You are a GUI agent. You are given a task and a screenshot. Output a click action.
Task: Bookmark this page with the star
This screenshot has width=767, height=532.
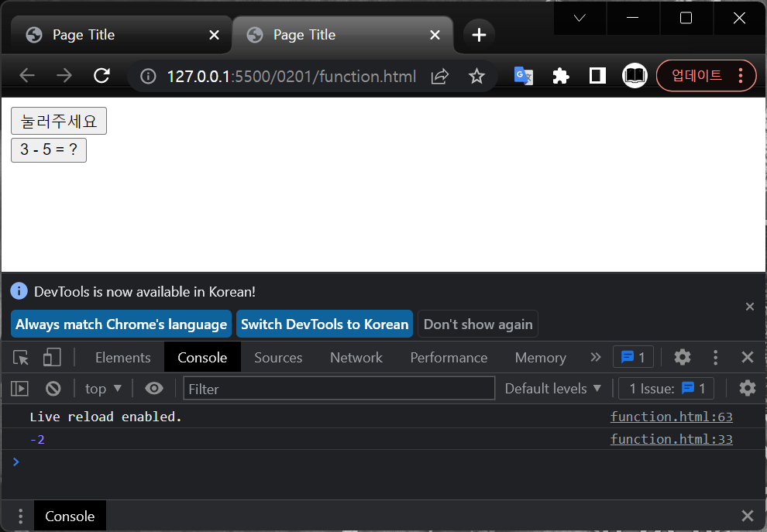coord(476,77)
